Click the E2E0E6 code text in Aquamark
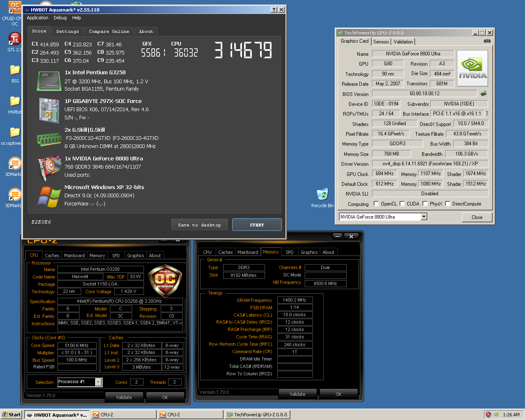 click(41, 222)
